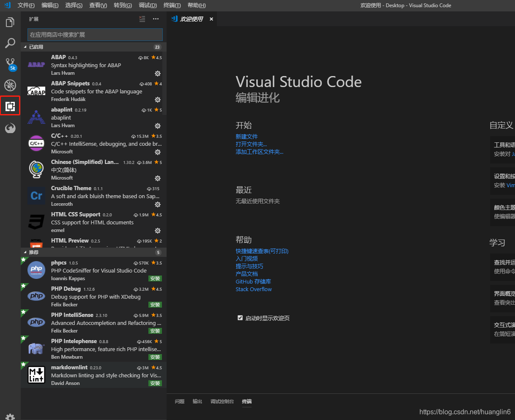Open Source Control showing 5k badge
The height and width of the screenshot is (420, 515).
(x=10, y=64)
